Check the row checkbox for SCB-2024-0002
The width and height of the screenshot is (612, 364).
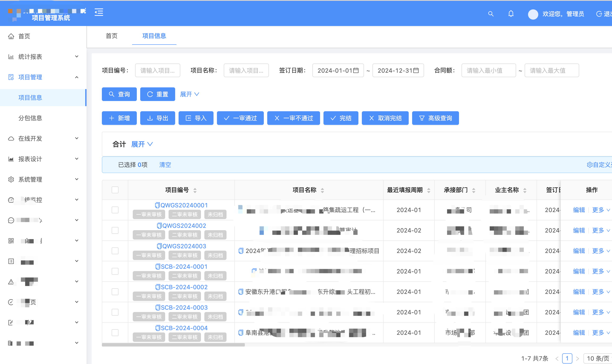[115, 292]
